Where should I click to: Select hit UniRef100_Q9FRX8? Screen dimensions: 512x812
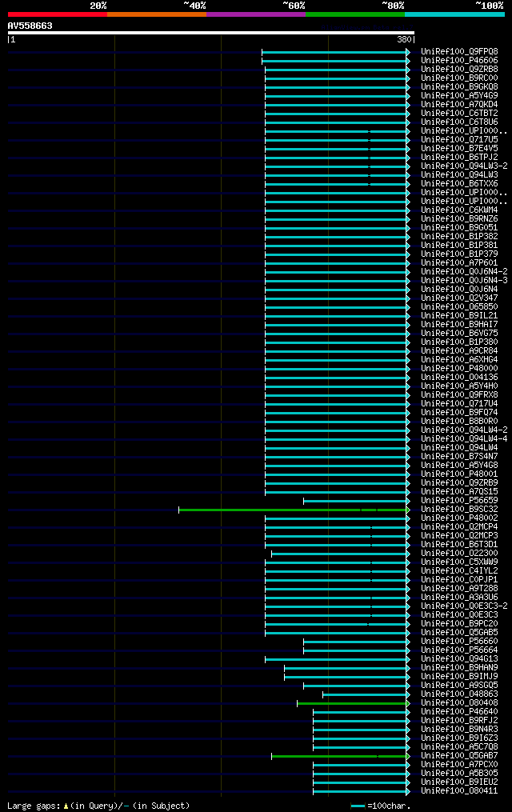459,395
